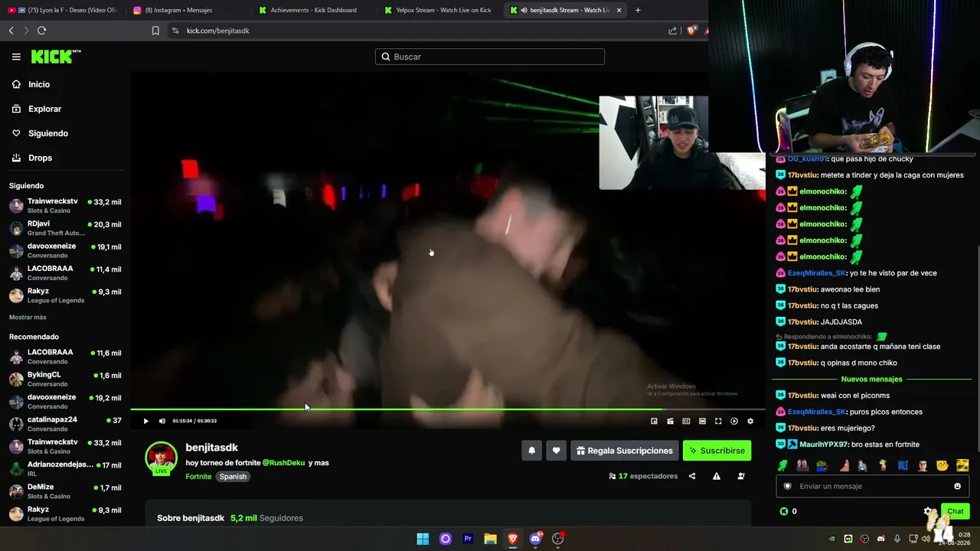This screenshot has height=551, width=980.
Task: Switch to Yelpox Stream browser tab
Action: point(437,10)
